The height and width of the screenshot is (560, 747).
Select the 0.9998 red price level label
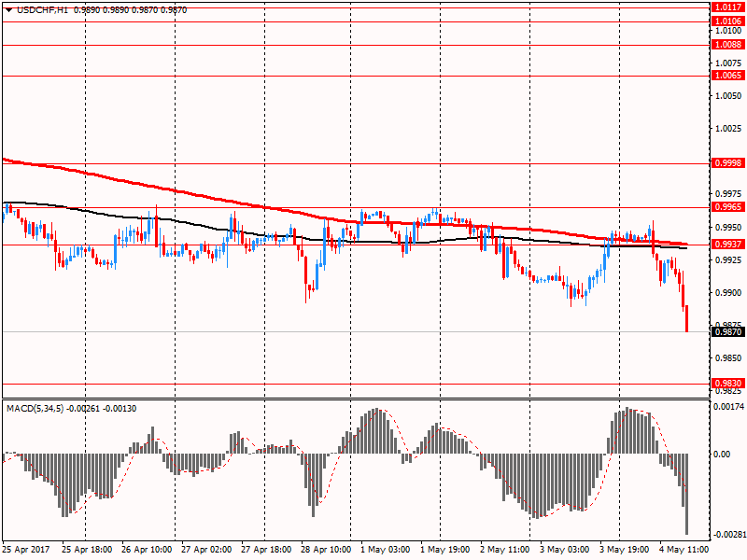click(x=728, y=162)
